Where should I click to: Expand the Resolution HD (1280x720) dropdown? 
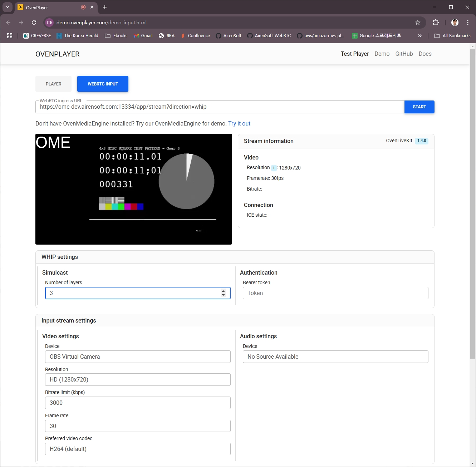tap(138, 379)
